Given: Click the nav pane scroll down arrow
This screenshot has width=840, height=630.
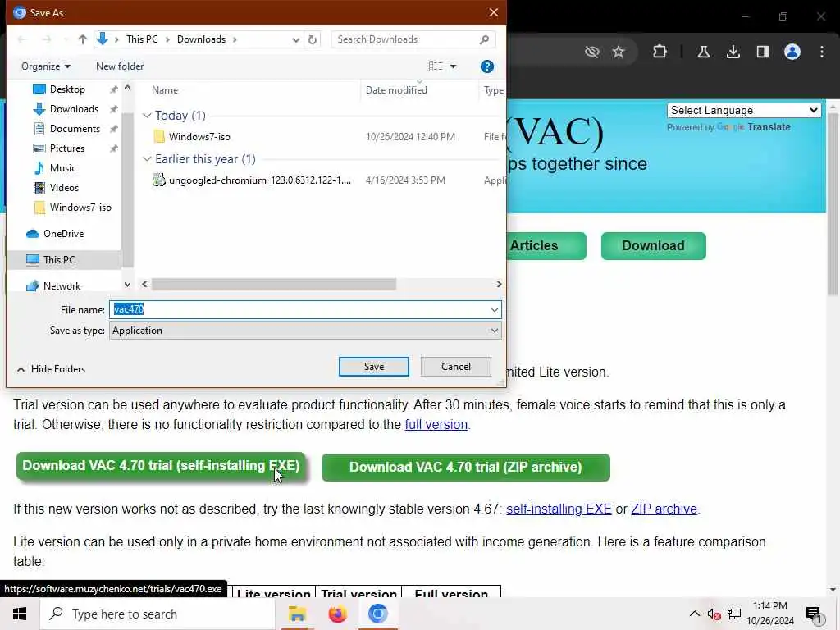Looking at the screenshot, I should click(x=127, y=285).
